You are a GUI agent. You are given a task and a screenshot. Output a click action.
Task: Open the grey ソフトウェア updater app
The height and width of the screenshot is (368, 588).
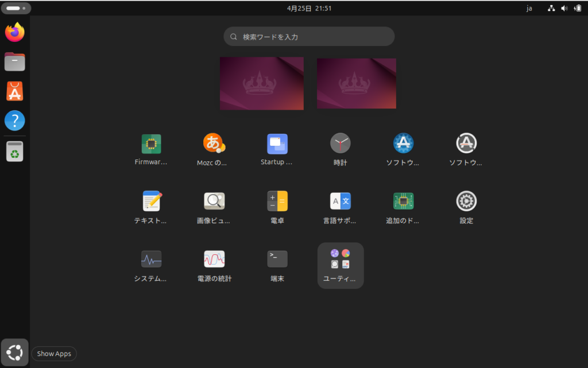pyautogui.click(x=466, y=143)
